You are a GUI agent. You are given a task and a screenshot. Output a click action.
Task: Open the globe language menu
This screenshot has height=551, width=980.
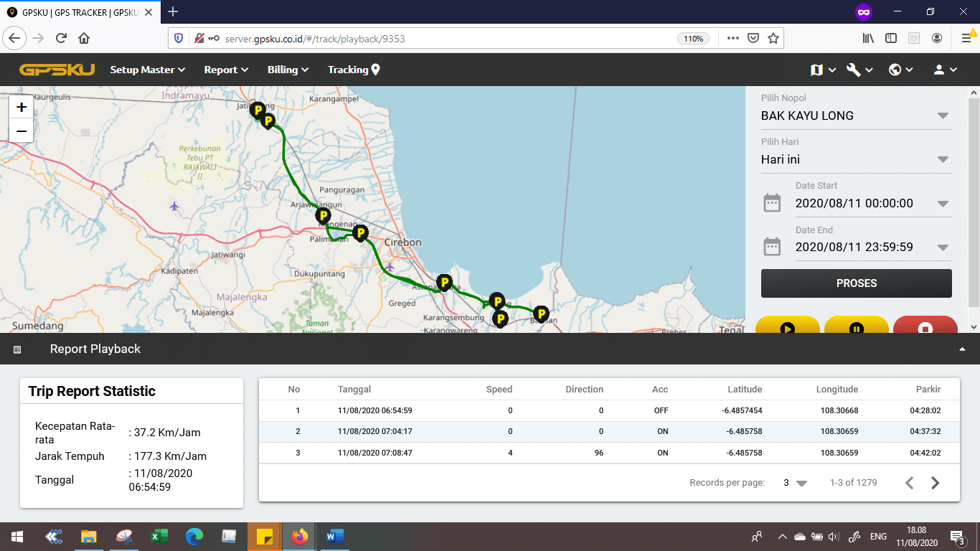pyautogui.click(x=900, y=70)
